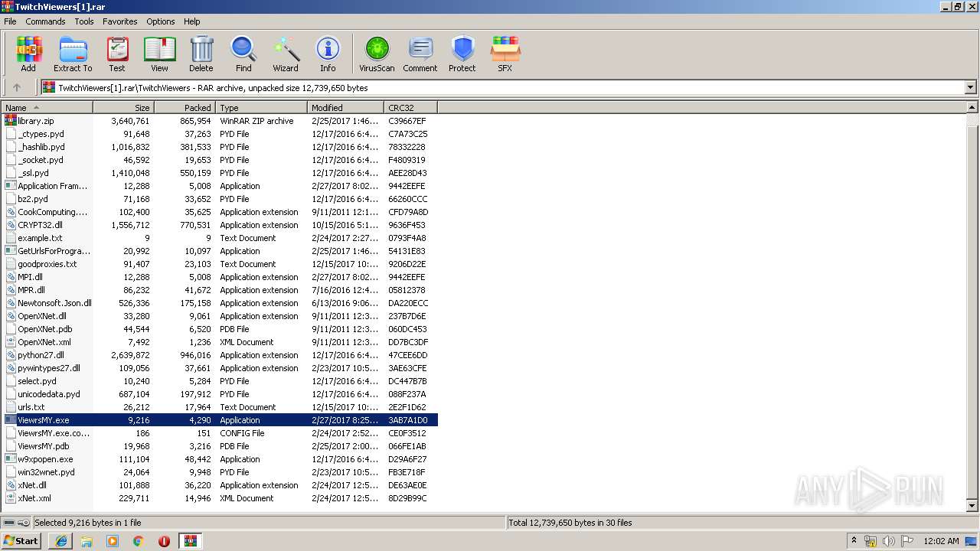The image size is (980, 551).
Task: Open Internet Explorer from taskbar
Action: [61, 541]
